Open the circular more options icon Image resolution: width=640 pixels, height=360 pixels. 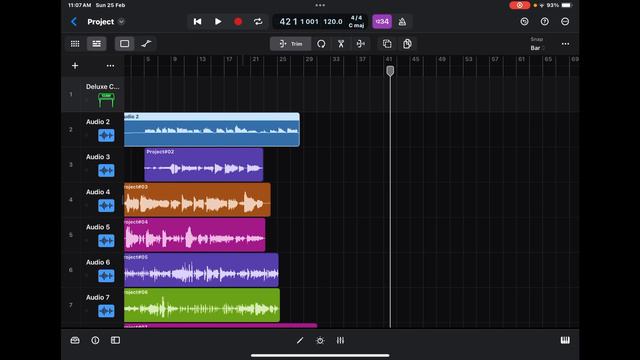coord(565,22)
